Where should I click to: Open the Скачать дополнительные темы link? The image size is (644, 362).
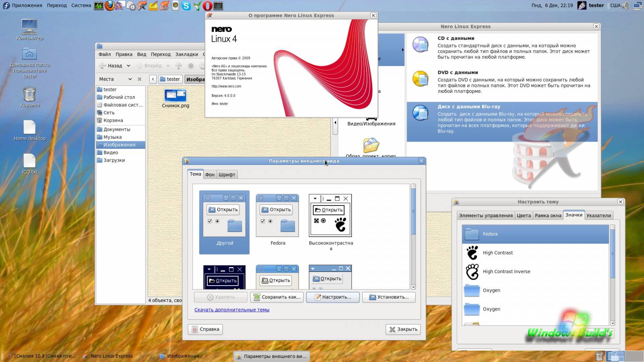click(x=232, y=310)
